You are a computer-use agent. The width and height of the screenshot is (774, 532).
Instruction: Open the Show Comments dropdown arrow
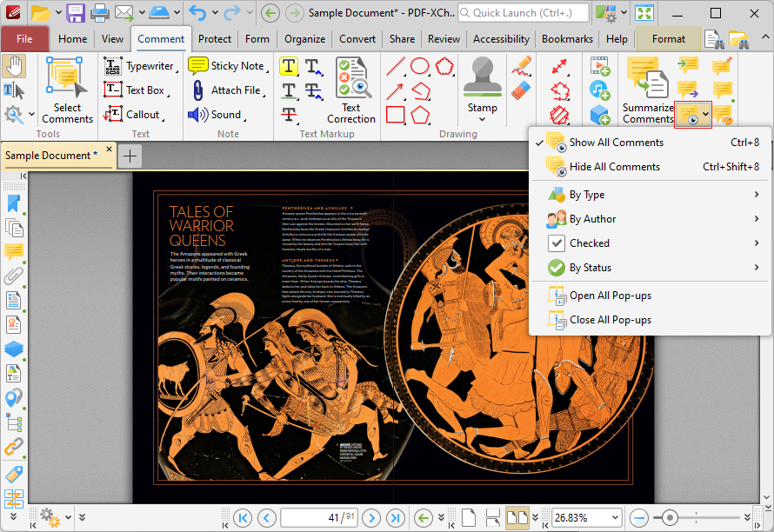tap(706, 115)
